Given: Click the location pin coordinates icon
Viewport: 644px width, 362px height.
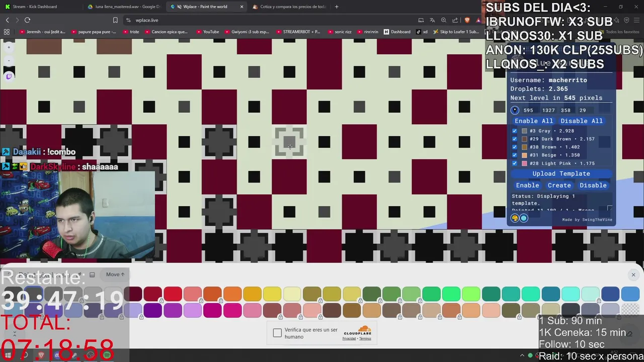Looking at the screenshot, I should (515, 110).
